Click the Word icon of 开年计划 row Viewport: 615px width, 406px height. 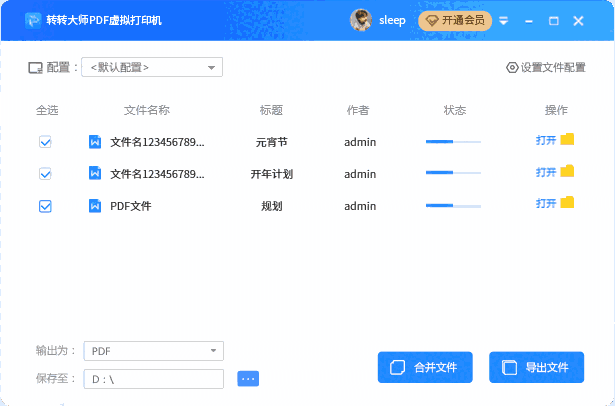[x=95, y=173]
